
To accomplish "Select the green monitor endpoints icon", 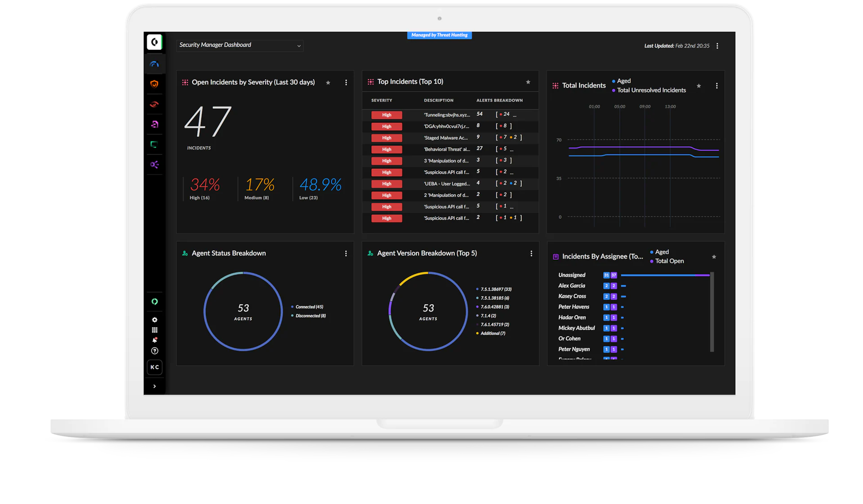I will click(155, 145).
